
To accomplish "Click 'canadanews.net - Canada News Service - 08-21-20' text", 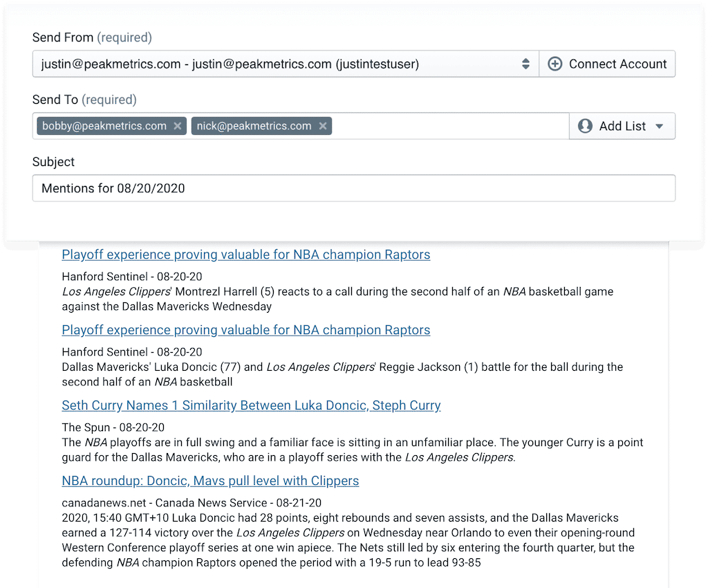I will pos(192,503).
